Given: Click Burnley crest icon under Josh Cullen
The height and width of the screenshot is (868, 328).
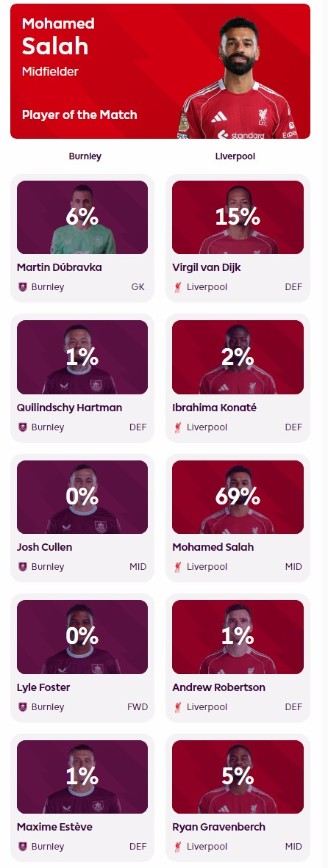Looking at the screenshot, I should (23, 566).
